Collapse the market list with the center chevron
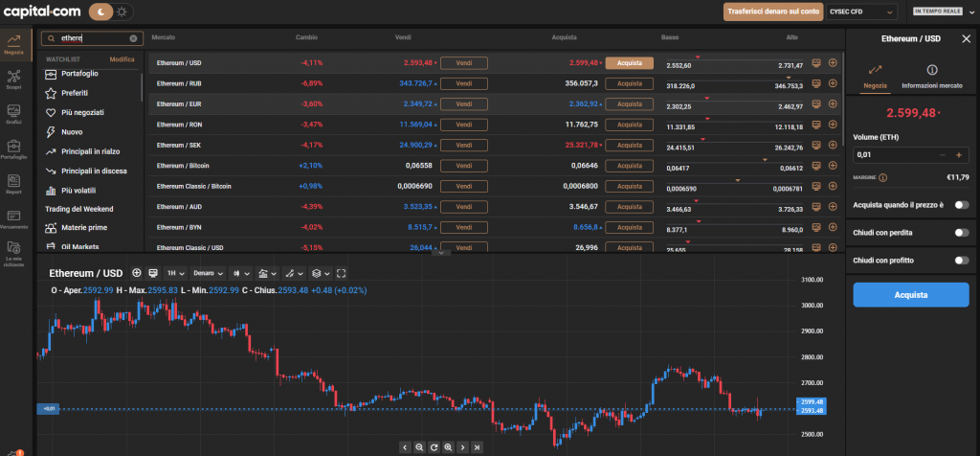The height and width of the screenshot is (456, 980). [440, 253]
